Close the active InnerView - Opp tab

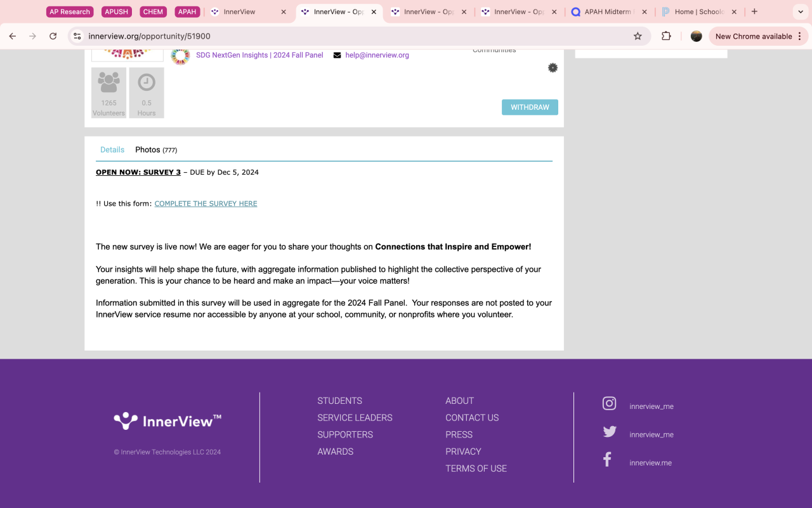tap(374, 11)
